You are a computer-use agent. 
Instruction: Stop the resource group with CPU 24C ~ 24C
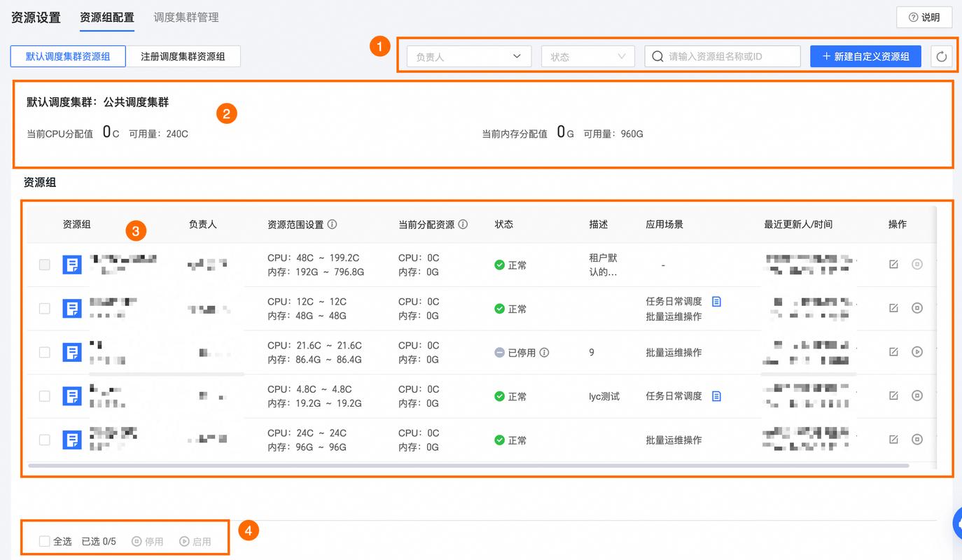pyautogui.click(x=917, y=440)
